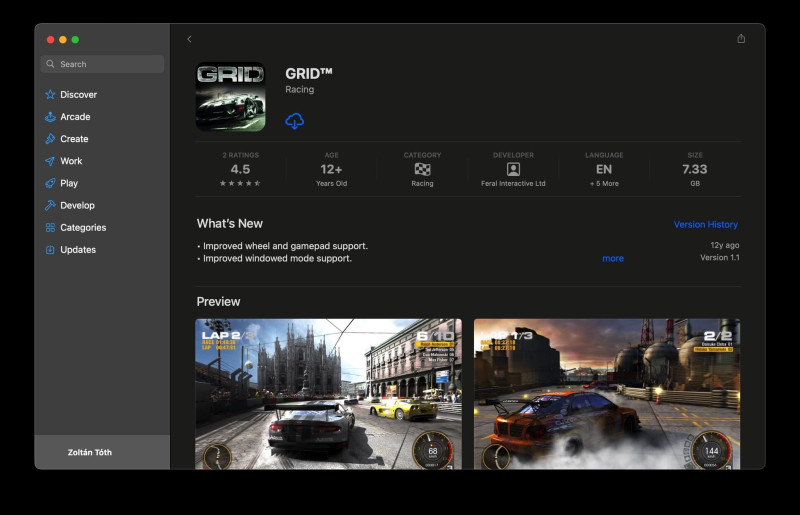Click the Play rocket icon

[x=50, y=183]
